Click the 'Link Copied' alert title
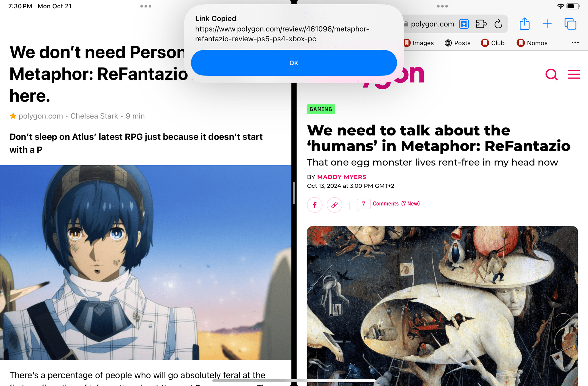 [216, 19]
